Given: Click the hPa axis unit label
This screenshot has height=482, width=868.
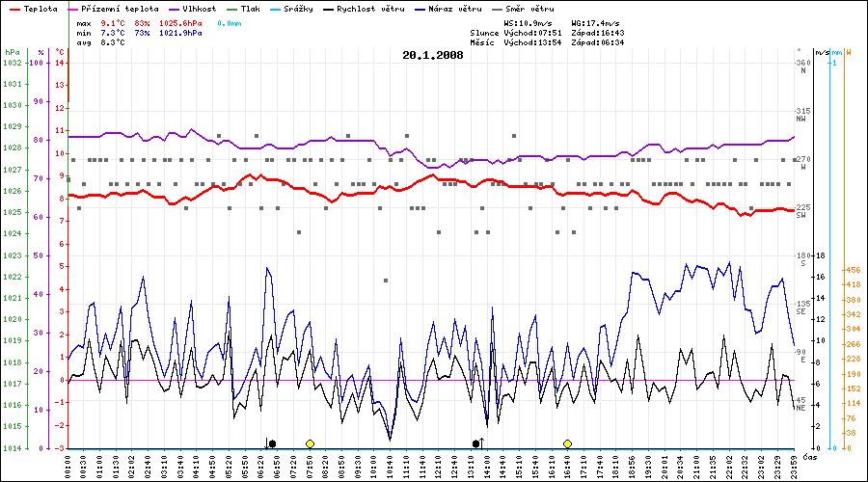Looking at the screenshot, I should point(13,52).
